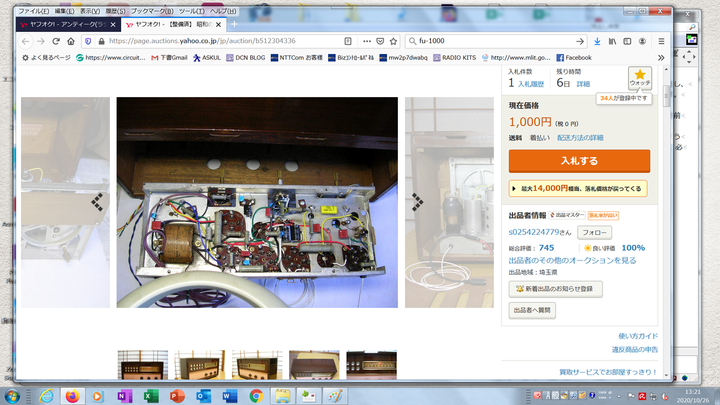Show previous photo with left chevron
This screenshot has width=720, height=405.
97,201
